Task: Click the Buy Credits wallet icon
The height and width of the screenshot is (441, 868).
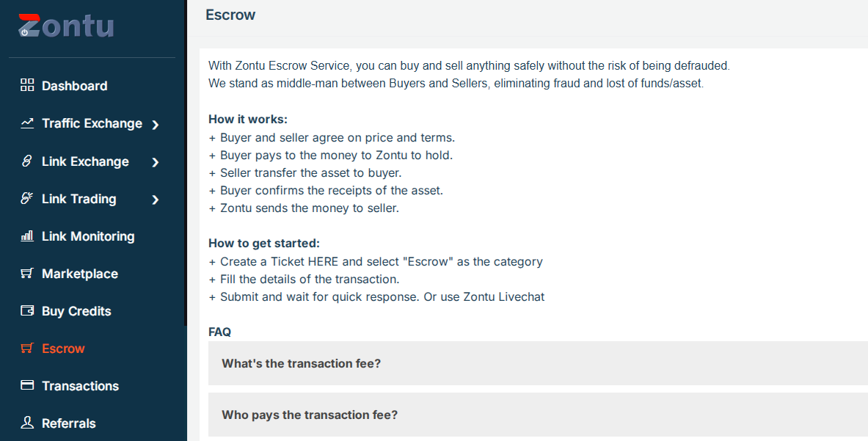Action: pos(27,311)
